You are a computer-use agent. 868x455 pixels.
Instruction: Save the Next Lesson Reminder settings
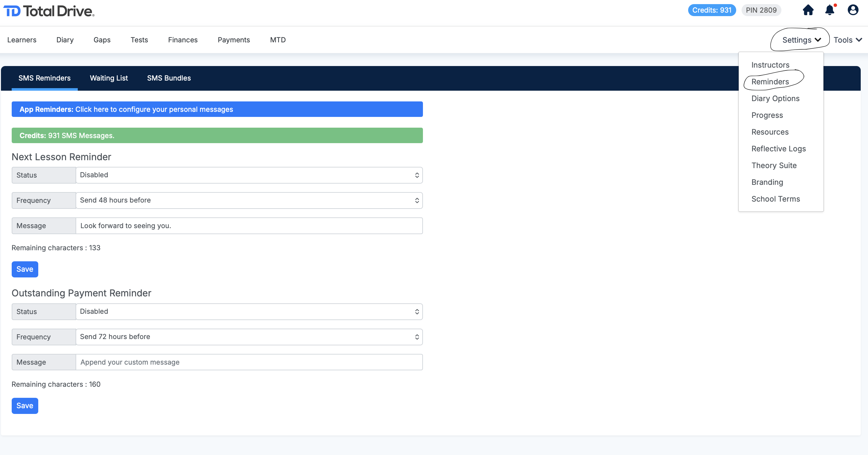point(25,269)
